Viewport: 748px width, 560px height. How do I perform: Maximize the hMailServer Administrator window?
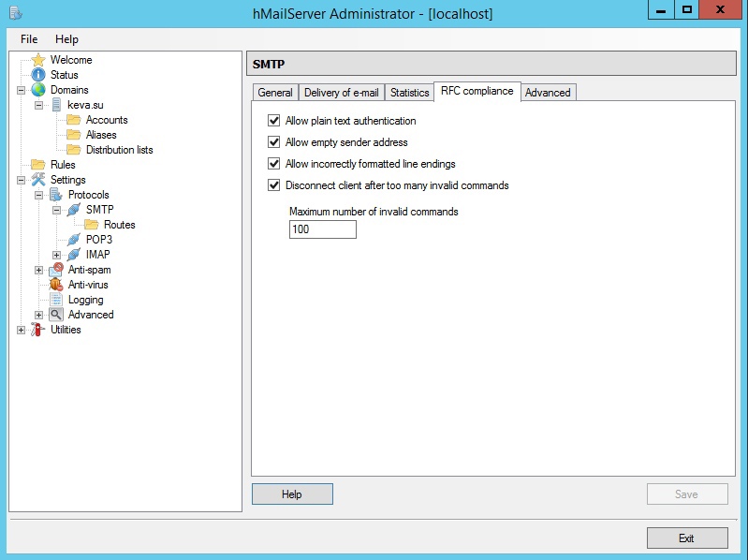[686, 9]
